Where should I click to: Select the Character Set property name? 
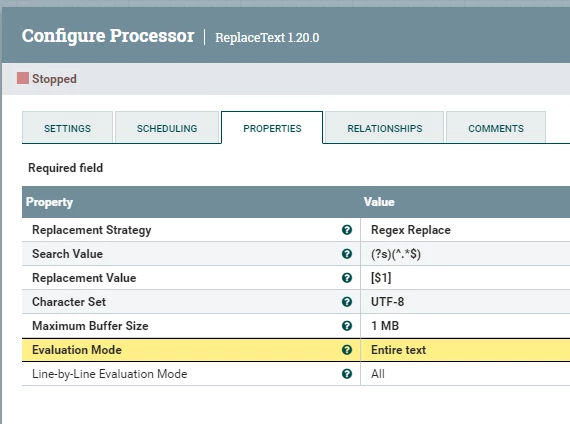point(69,302)
